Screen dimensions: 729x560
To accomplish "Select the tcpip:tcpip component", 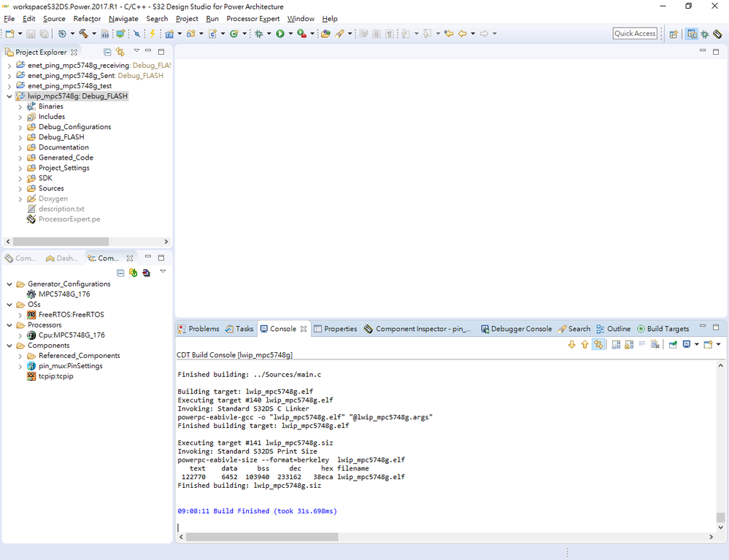I will [x=50, y=376].
